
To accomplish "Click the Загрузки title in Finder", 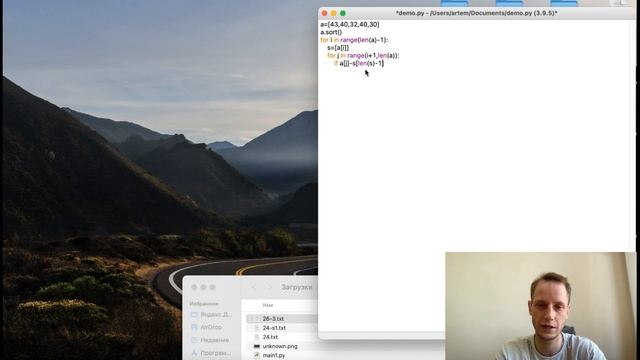I will pyautogui.click(x=297, y=287).
